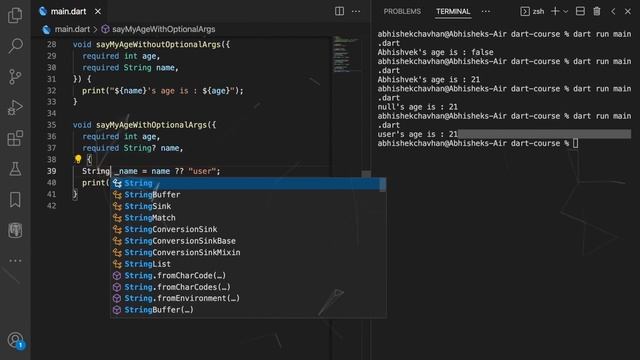Click line number 35 in gutter
The width and height of the screenshot is (640, 360).
pos(51,125)
